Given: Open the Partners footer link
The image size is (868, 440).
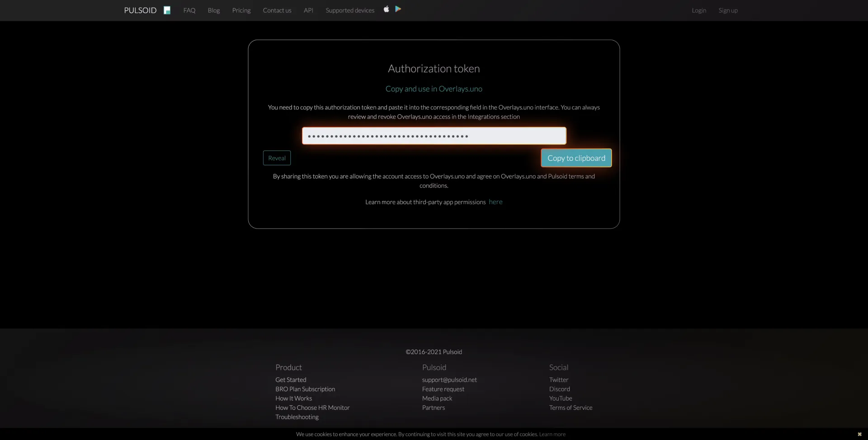Looking at the screenshot, I should (x=434, y=407).
